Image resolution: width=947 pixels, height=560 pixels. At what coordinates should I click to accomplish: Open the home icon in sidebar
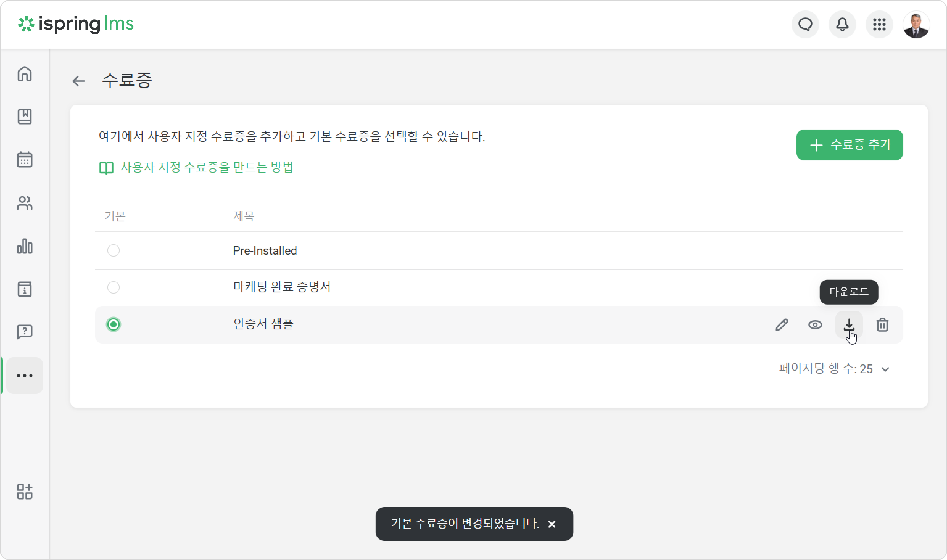[25, 74]
